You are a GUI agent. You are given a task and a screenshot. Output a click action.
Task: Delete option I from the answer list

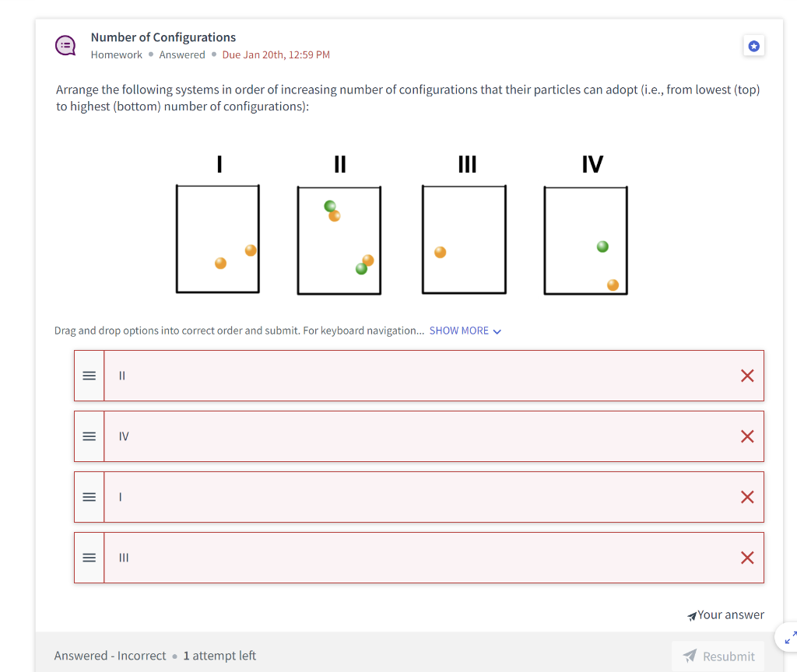747,497
